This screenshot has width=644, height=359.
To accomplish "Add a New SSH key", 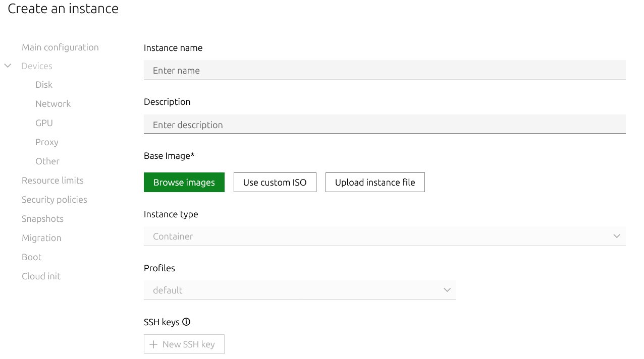I will (x=184, y=344).
